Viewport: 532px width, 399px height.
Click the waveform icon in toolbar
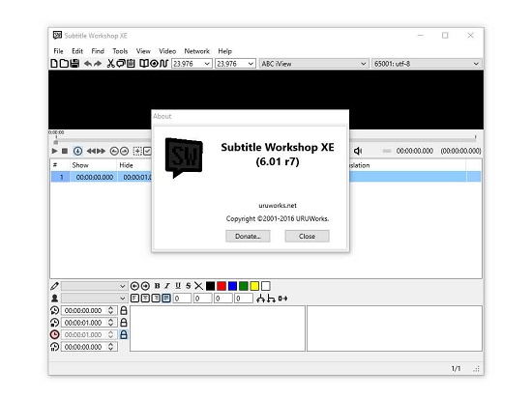(163, 64)
